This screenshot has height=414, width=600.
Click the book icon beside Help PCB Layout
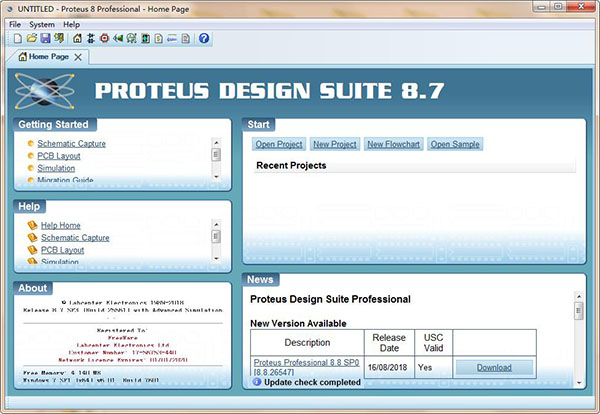click(33, 249)
